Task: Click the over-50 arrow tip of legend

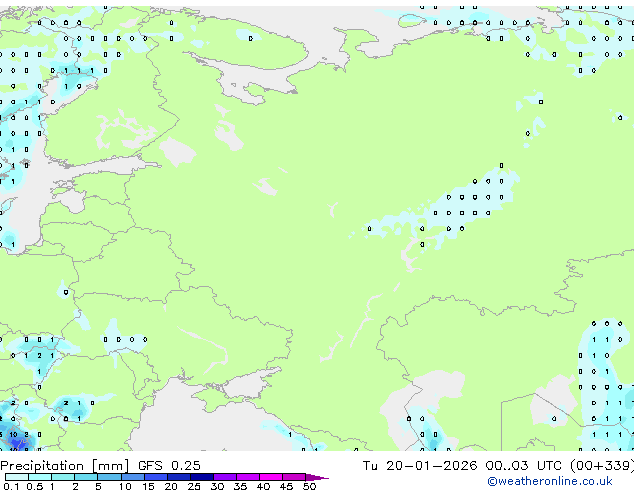Action: 317,478
